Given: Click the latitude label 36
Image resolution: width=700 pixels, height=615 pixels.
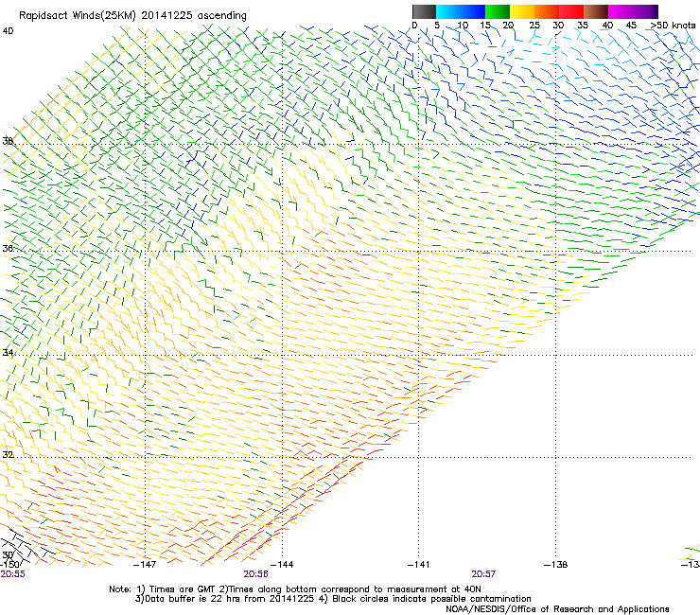Looking at the screenshot, I should coord(8,248).
